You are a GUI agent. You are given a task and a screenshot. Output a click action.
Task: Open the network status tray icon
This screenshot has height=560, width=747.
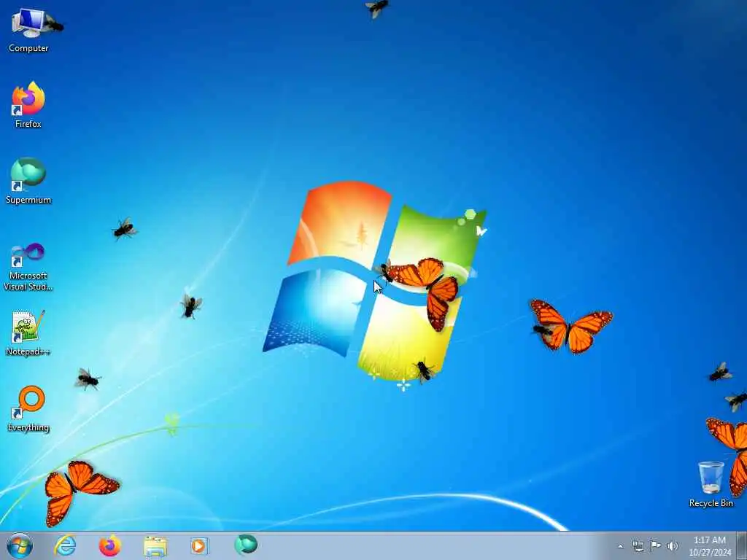[x=638, y=546]
